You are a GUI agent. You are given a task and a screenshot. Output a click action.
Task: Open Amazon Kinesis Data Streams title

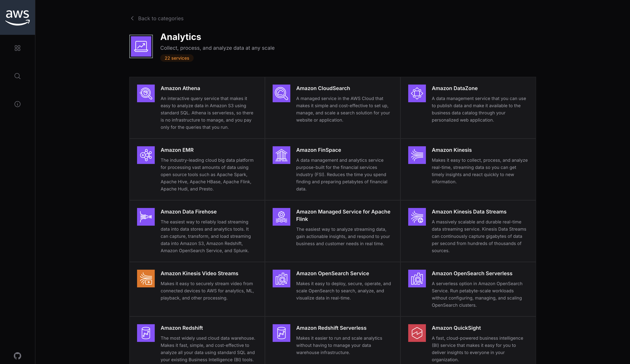(469, 212)
